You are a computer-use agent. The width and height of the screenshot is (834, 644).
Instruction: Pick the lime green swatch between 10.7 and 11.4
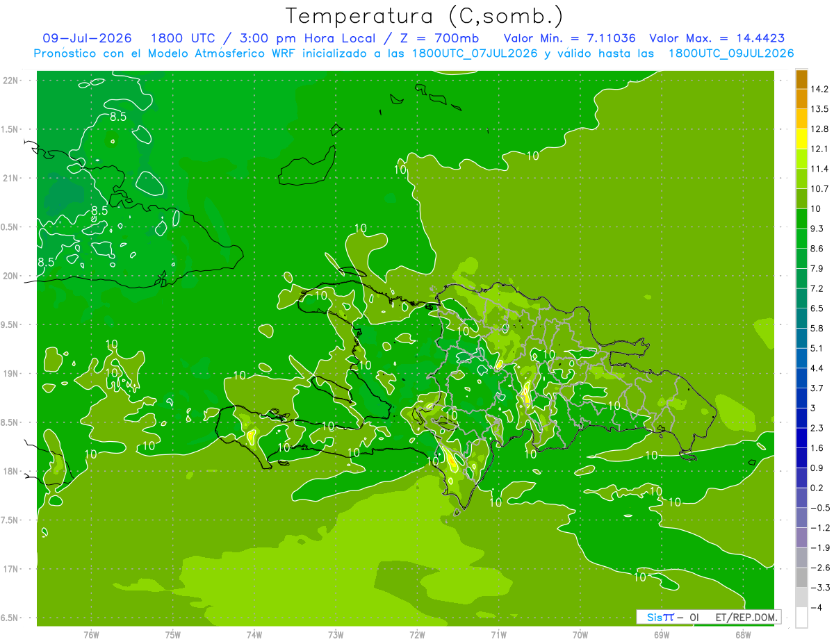pyautogui.click(x=801, y=179)
